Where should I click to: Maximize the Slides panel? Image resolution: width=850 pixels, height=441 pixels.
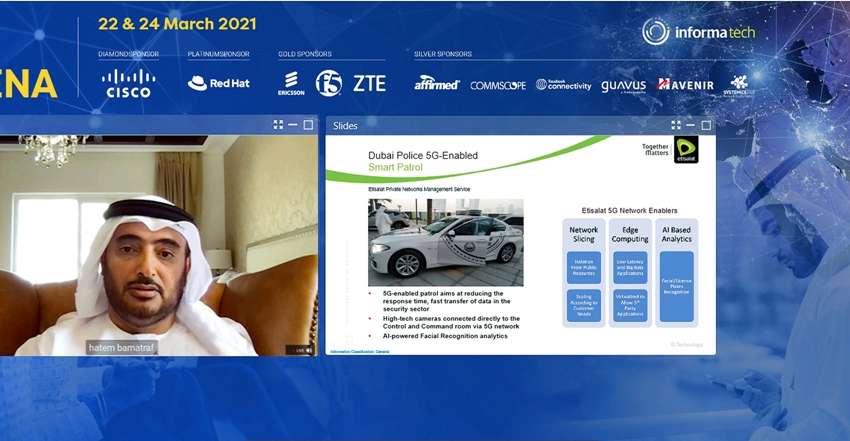(x=706, y=125)
